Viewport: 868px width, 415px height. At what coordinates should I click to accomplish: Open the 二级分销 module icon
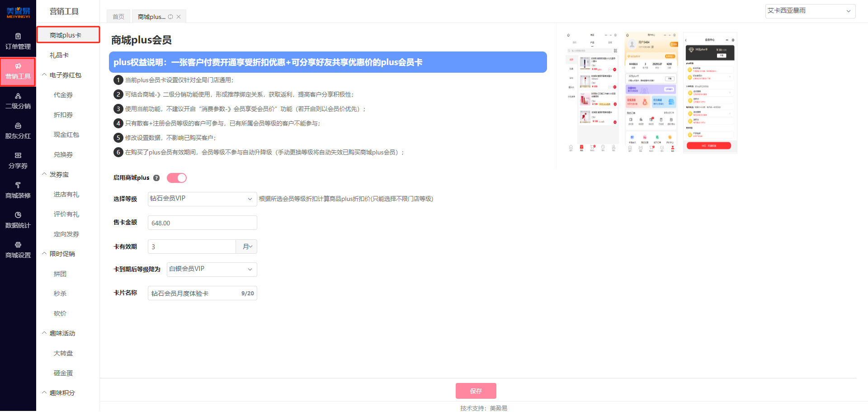coord(18,101)
